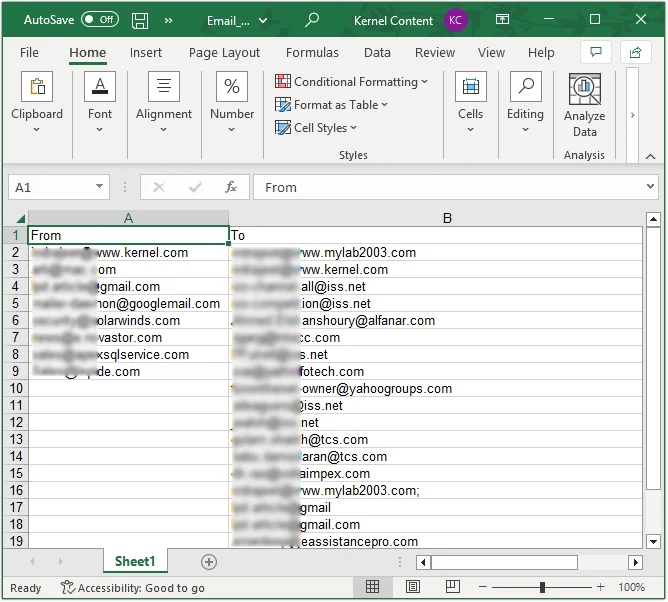Open the Email file name dropdown
Viewport: 668px width, 602px height.
263,20
